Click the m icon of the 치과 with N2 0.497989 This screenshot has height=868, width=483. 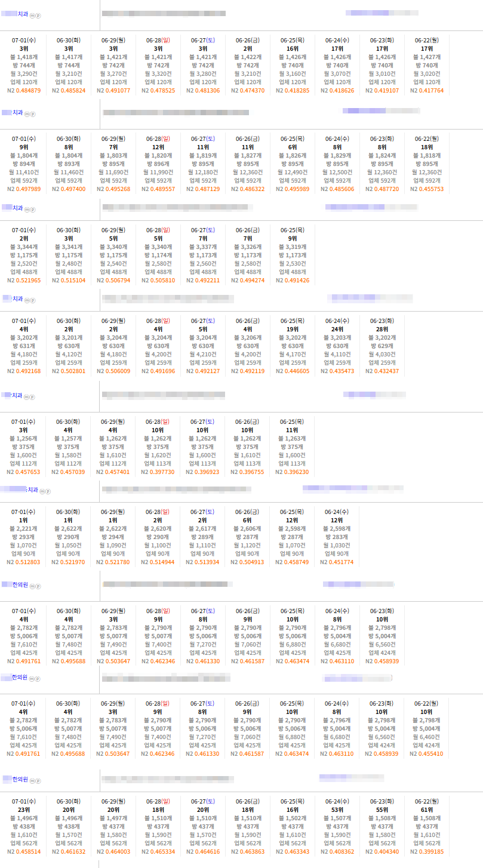[27, 113]
